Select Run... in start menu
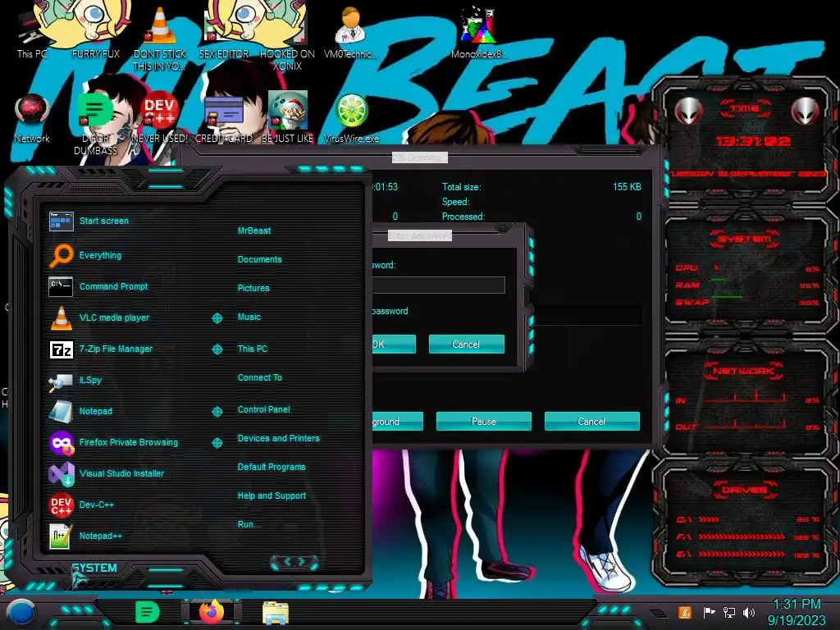Image resolution: width=840 pixels, height=630 pixels. (249, 524)
